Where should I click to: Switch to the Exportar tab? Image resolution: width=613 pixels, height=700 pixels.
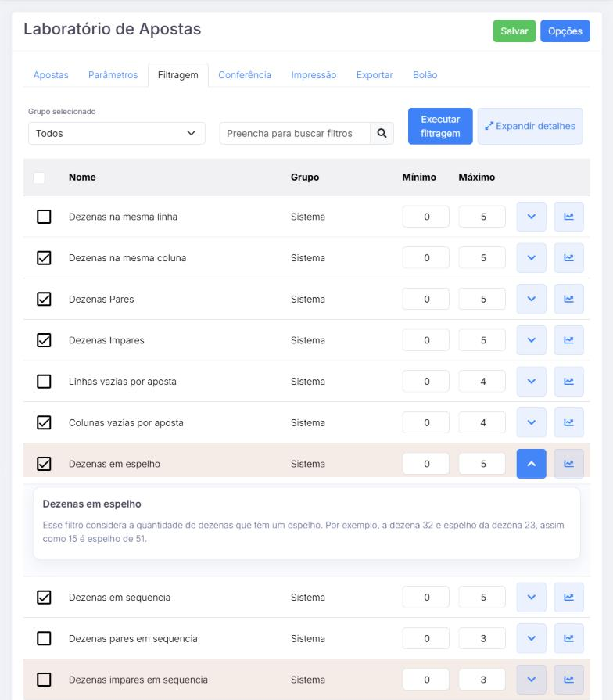pos(375,75)
